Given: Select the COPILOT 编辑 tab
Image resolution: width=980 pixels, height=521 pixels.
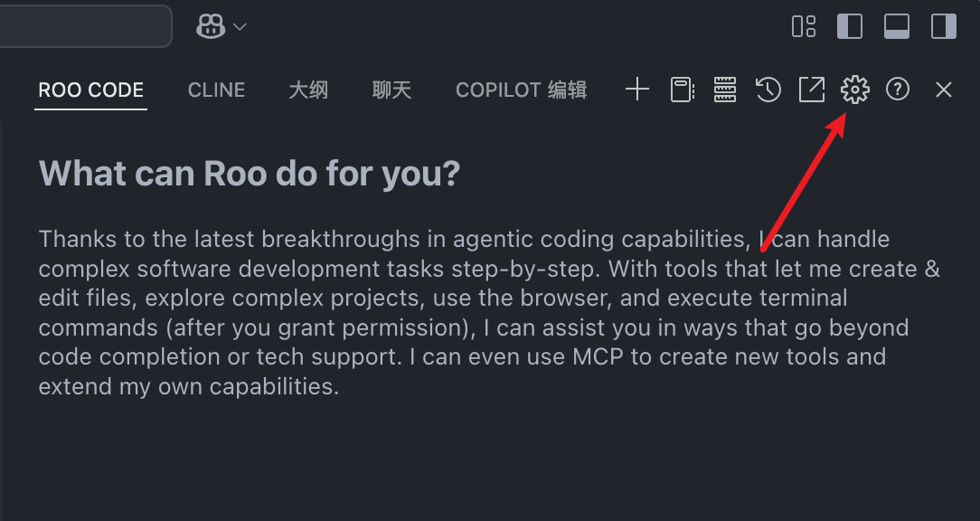Looking at the screenshot, I should tap(521, 90).
